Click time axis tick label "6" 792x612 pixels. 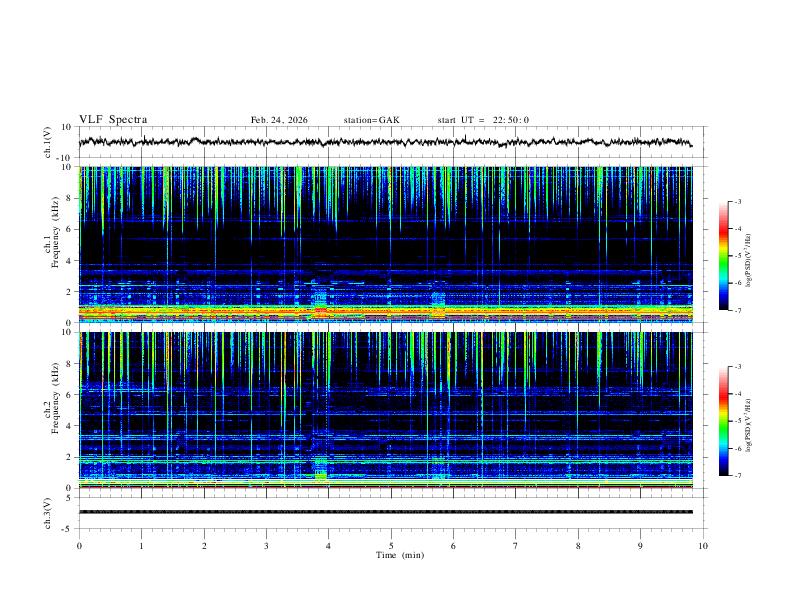pyautogui.click(x=454, y=546)
